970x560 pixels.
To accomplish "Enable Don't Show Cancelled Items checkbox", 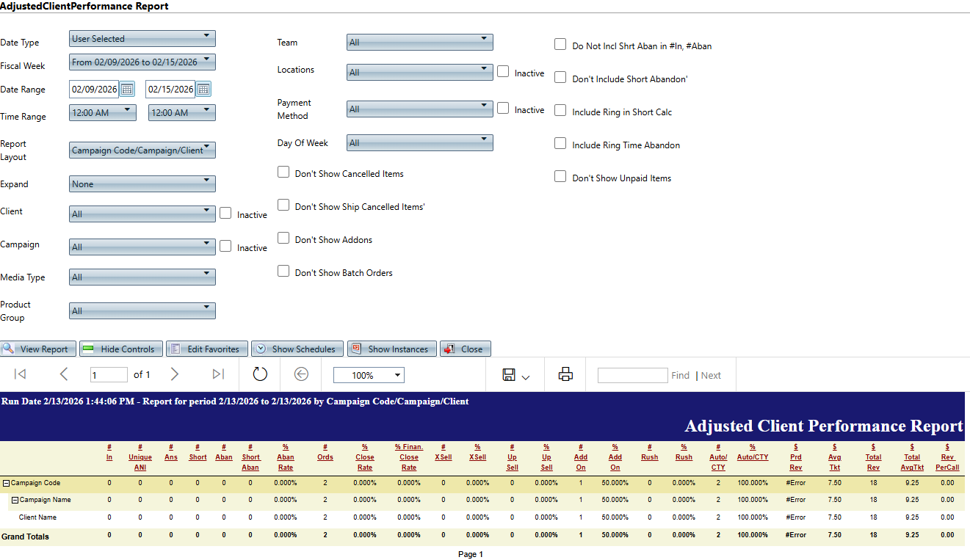I will pos(283,172).
